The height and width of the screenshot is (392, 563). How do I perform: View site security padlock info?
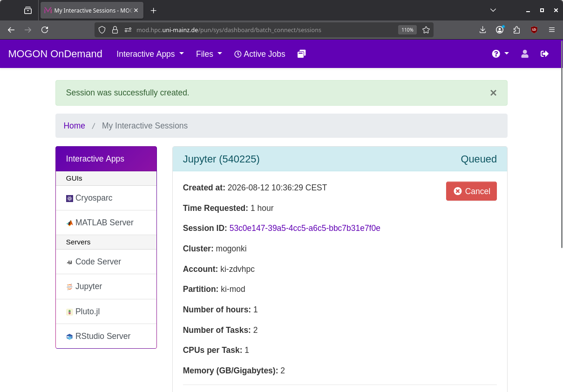click(115, 30)
